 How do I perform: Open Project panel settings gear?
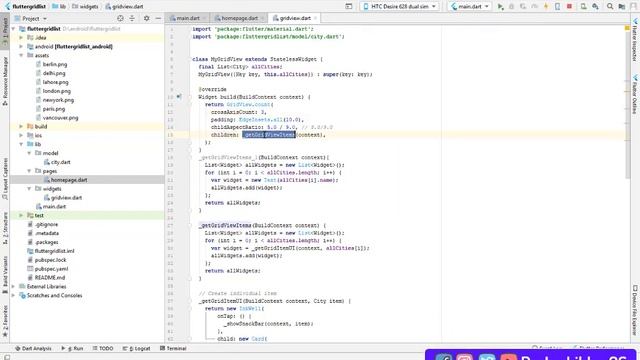coord(147,18)
